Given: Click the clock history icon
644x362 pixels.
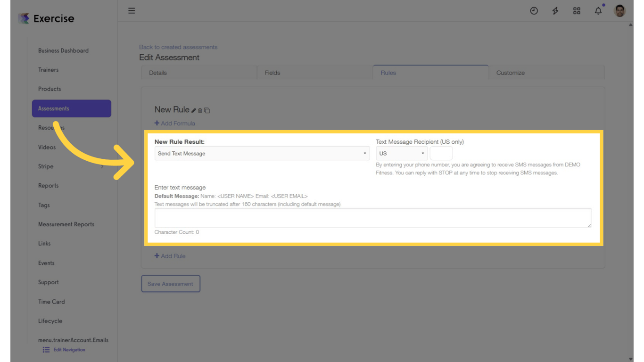Looking at the screenshot, I should point(534,10).
